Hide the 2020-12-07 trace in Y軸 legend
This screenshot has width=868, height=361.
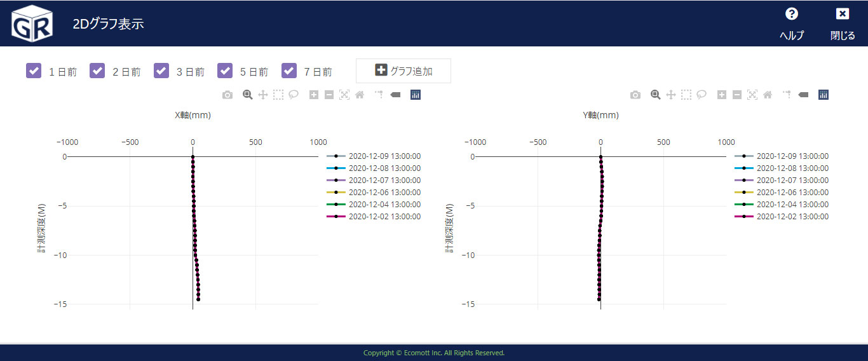[782, 180]
